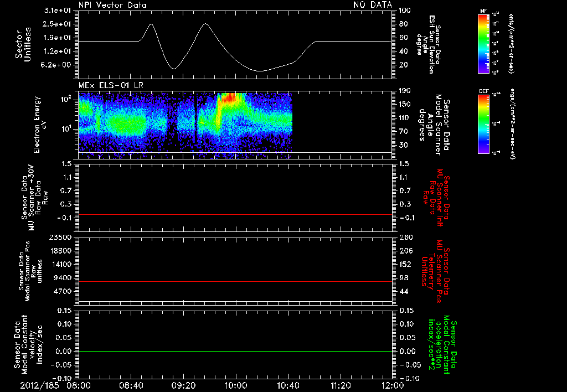Click the "NF" color bar heading
567x392 pixels.
483,11
